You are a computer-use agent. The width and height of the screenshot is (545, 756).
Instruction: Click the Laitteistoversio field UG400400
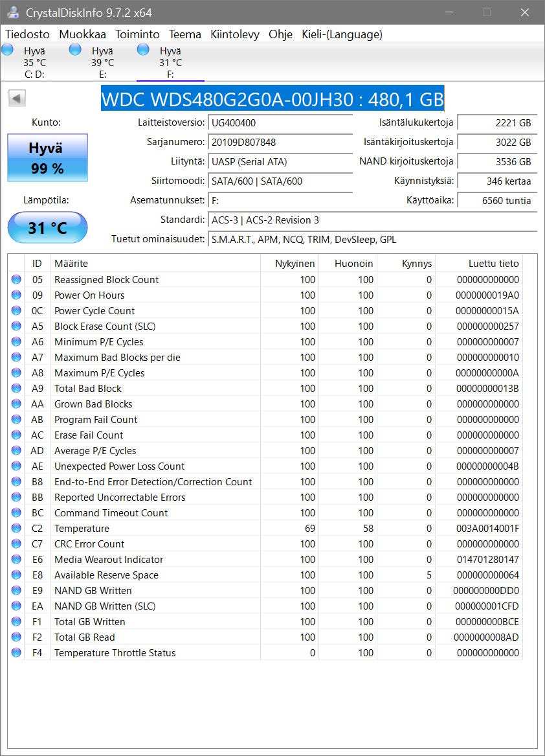click(280, 122)
